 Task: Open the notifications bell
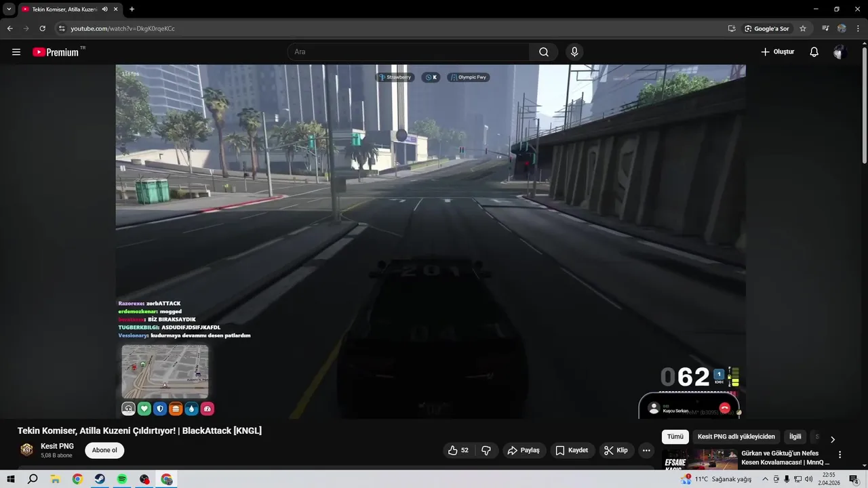click(x=814, y=52)
